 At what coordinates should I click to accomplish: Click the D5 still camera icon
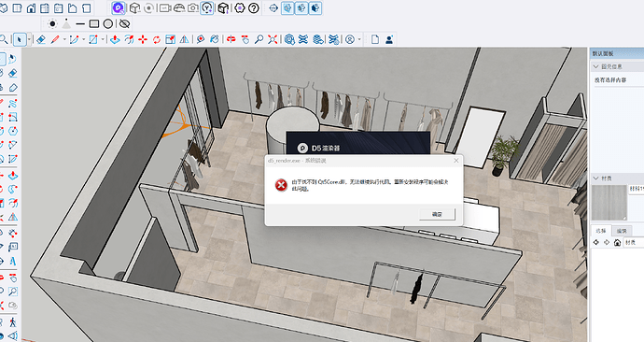(192, 7)
